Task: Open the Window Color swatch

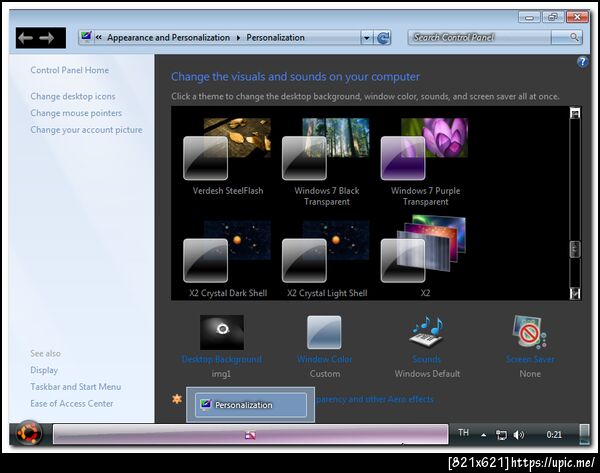Action: [x=324, y=332]
